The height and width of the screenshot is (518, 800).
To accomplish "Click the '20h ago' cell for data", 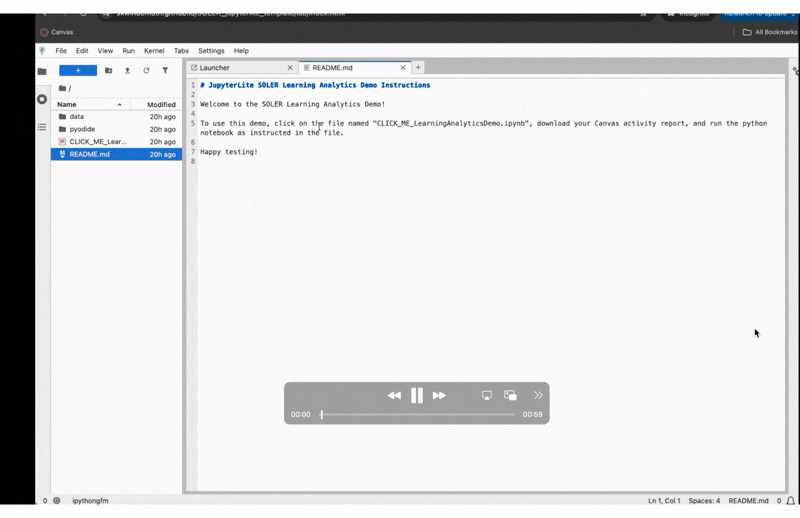I will tap(162, 116).
